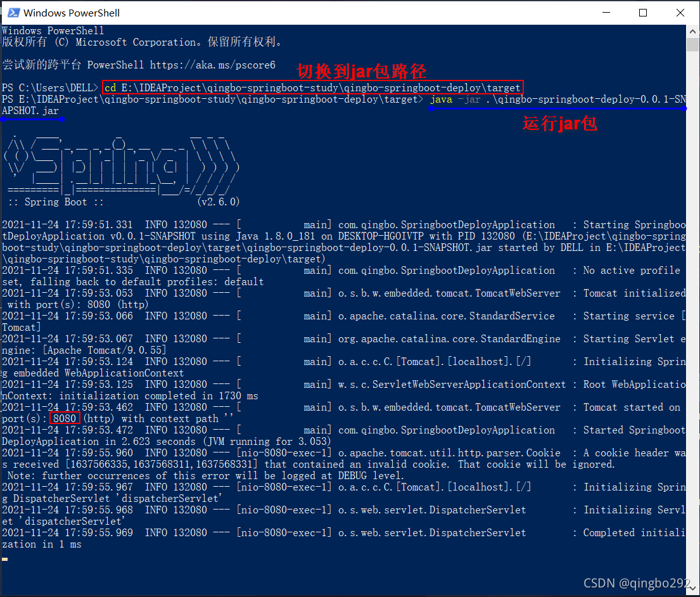The height and width of the screenshot is (597, 700).
Task: Click 'DeployApplication in 2.623 seconds' text
Action: pyautogui.click(x=99, y=442)
